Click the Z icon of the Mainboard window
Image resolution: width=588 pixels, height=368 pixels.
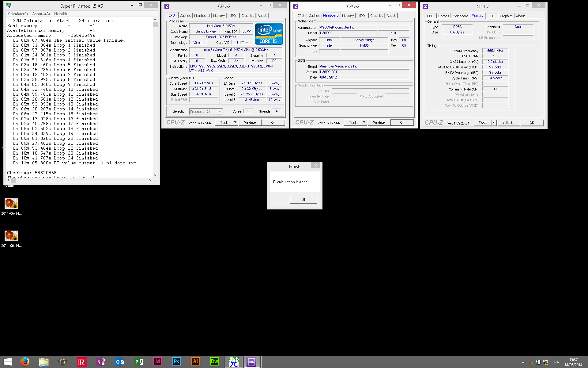(x=296, y=6)
